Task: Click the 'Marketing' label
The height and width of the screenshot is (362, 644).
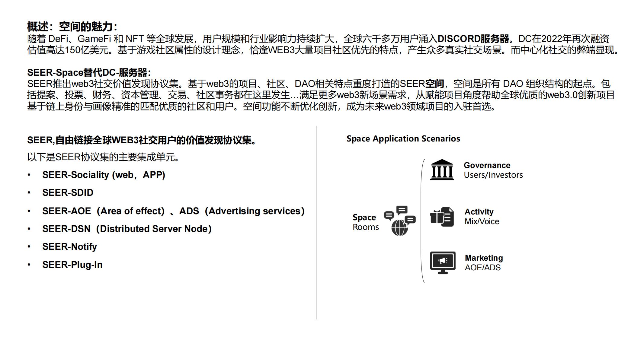Action: 484,258
